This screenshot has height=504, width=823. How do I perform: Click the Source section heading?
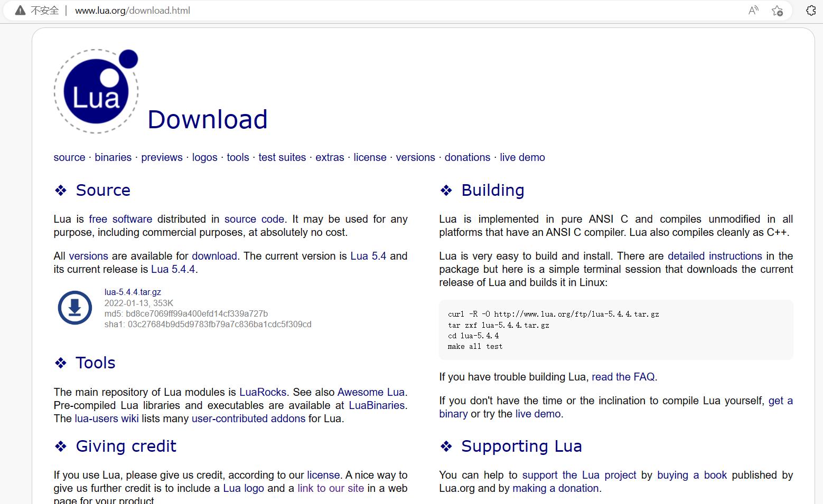tap(103, 190)
